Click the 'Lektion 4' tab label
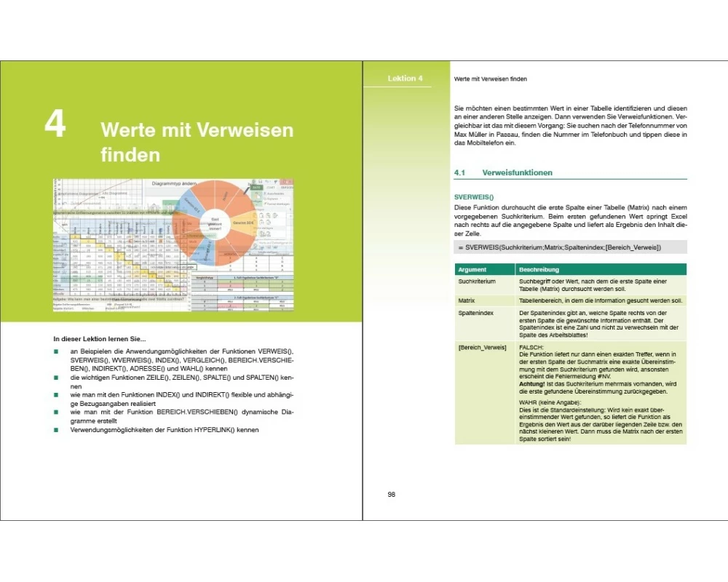Screen dimensions: 728x582 405,79
